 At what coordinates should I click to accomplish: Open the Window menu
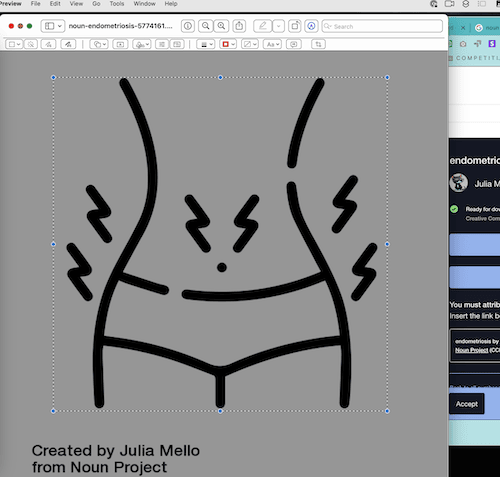144,4
